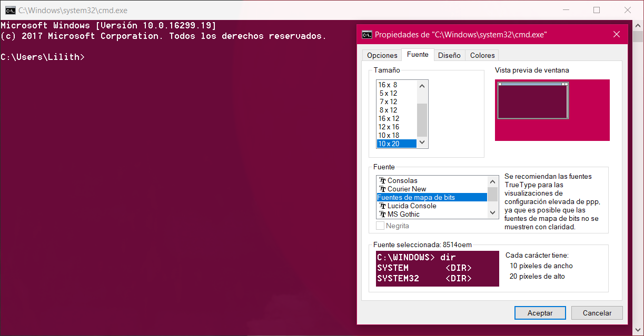Screen dimensions: 644x336
Task: Click the down arrow of the Tamaño scrollbar
Action: (x=422, y=142)
